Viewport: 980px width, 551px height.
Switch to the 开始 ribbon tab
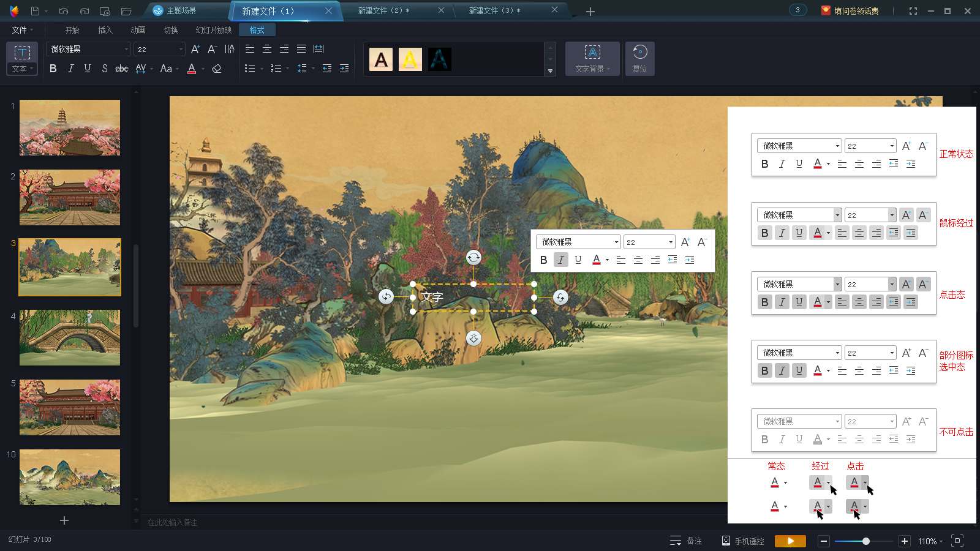coord(72,30)
